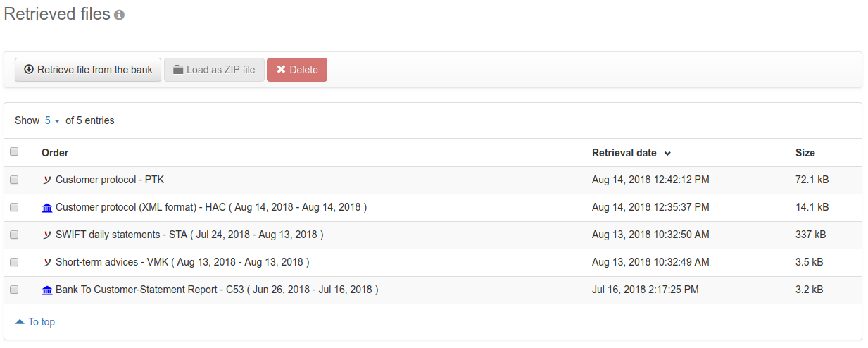Click the download icon in Retrieve file button

[x=29, y=70]
